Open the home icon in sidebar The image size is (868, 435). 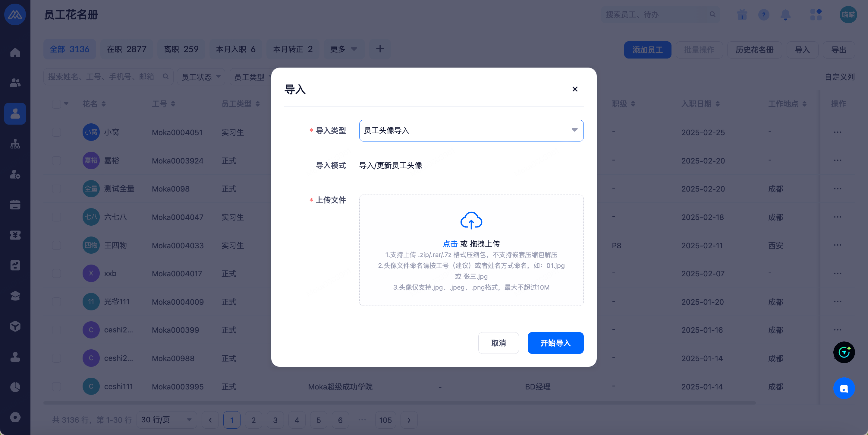click(x=15, y=53)
